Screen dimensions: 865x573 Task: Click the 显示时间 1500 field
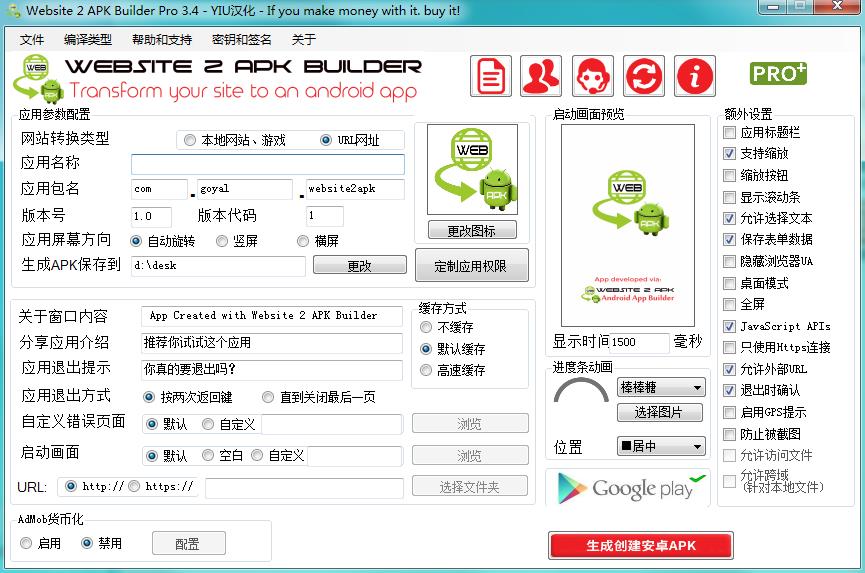click(639, 342)
